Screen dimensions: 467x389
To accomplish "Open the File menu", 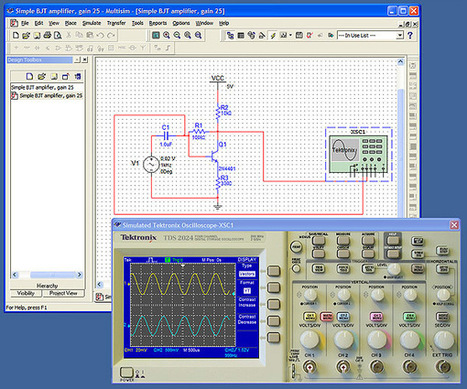I will click(x=25, y=23).
